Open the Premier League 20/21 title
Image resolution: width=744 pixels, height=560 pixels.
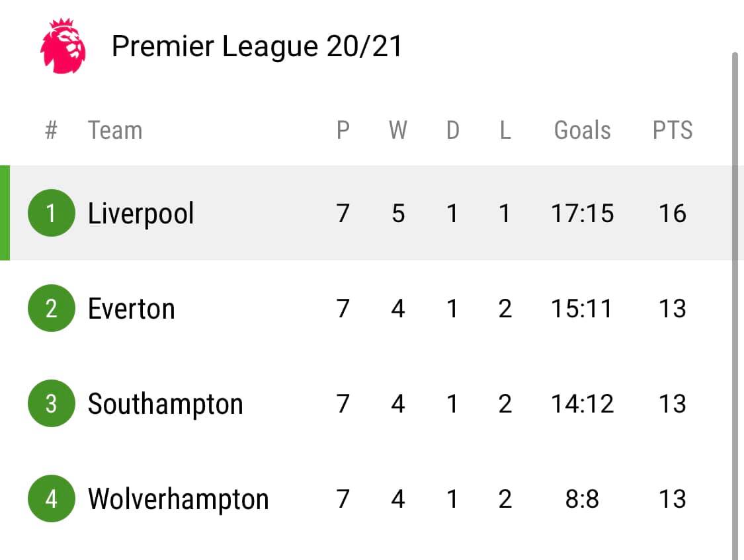pos(257,46)
